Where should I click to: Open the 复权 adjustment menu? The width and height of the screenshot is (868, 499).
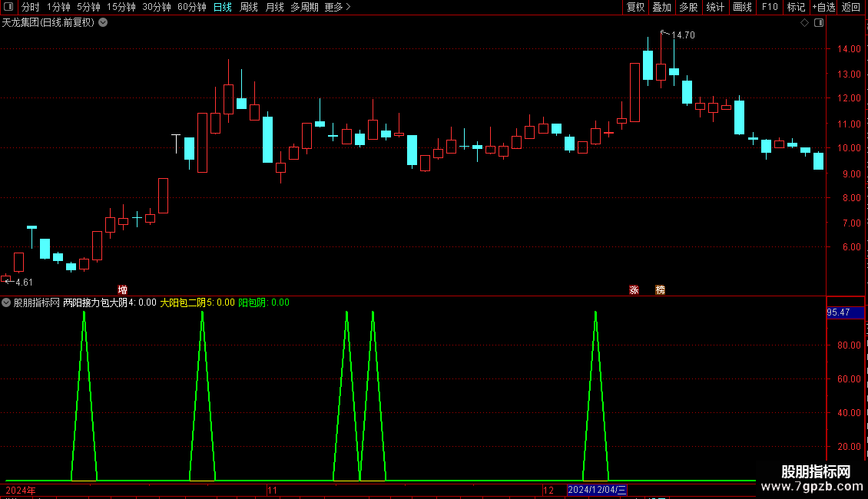[635, 7]
